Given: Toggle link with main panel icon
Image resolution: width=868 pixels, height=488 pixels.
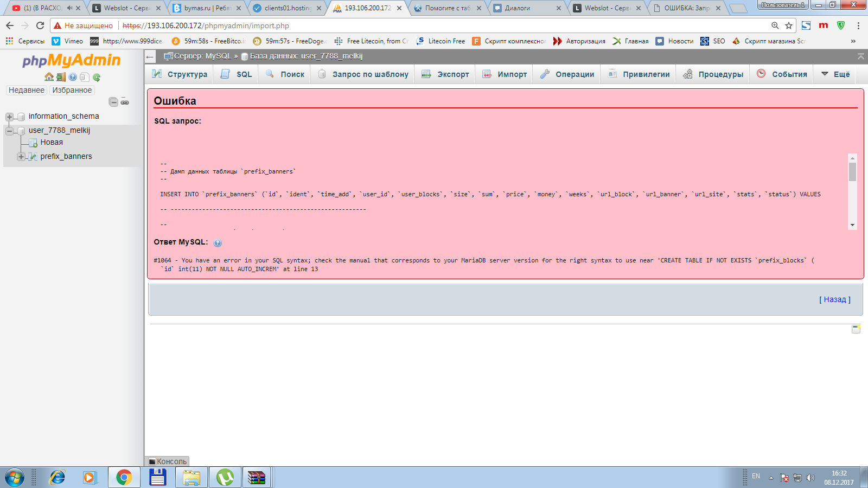Looking at the screenshot, I should pyautogui.click(x=125, y=102).
